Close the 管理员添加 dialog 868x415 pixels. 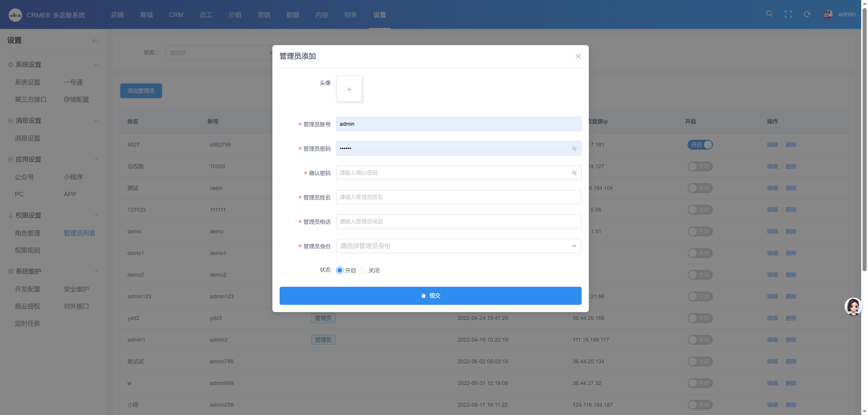click(x=578, y=56)
